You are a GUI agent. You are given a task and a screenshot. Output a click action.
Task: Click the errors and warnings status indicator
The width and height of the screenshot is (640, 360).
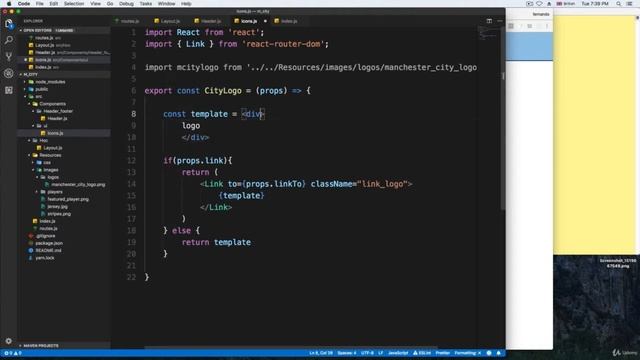pyautogui.click(x=13, y=353)
